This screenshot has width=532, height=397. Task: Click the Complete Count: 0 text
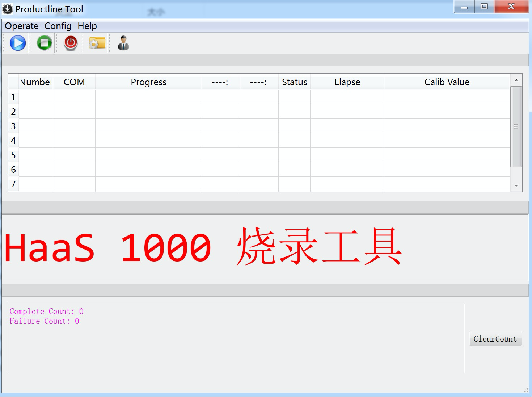[47, 311]
